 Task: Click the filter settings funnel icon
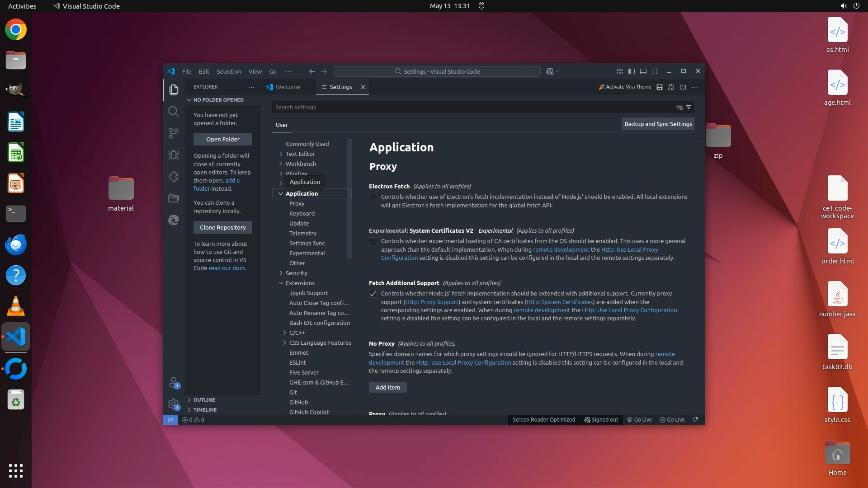(x=689, y=108)
